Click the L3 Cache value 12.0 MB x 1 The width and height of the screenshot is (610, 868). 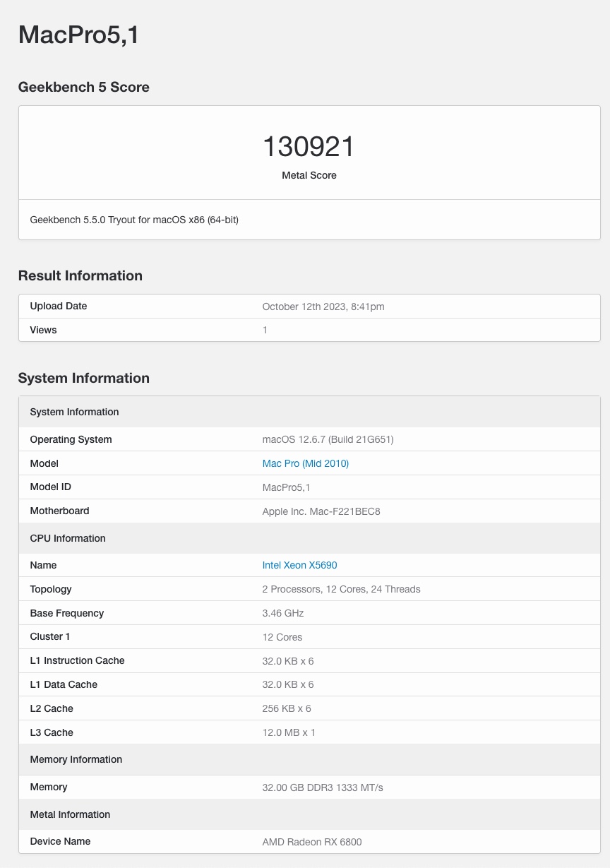click(x=289, y=732)
